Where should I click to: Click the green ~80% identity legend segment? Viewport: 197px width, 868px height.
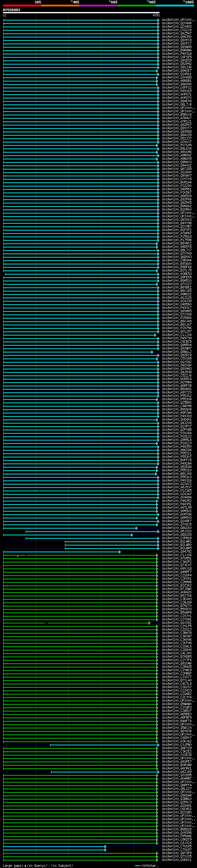[137, 6]
